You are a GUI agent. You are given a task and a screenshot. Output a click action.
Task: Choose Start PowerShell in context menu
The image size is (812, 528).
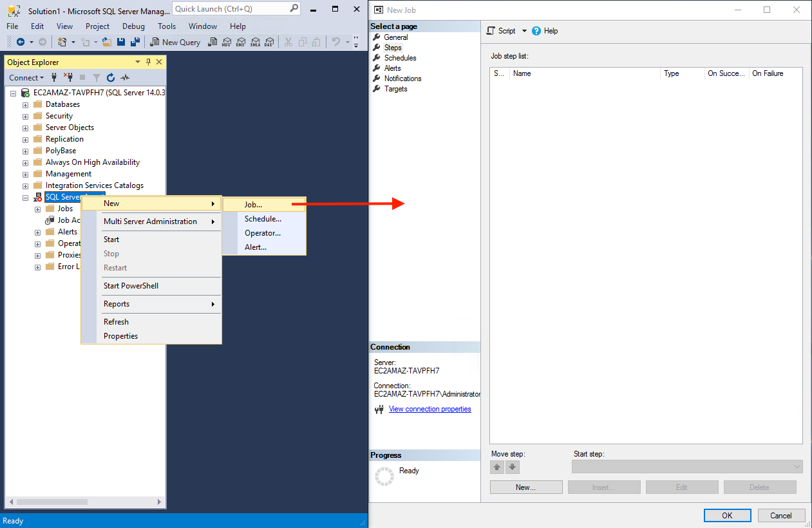(x=131, y=286)
